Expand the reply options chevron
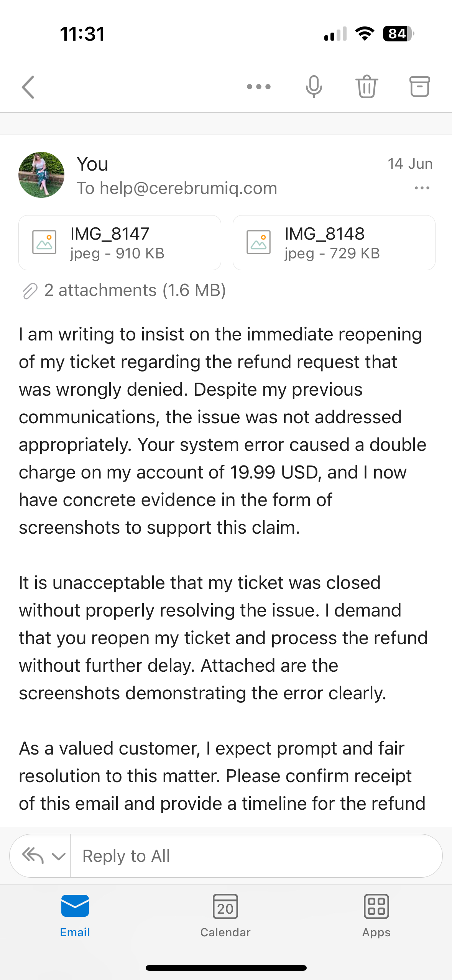This screenshot has height=980, width=452. 58,856
